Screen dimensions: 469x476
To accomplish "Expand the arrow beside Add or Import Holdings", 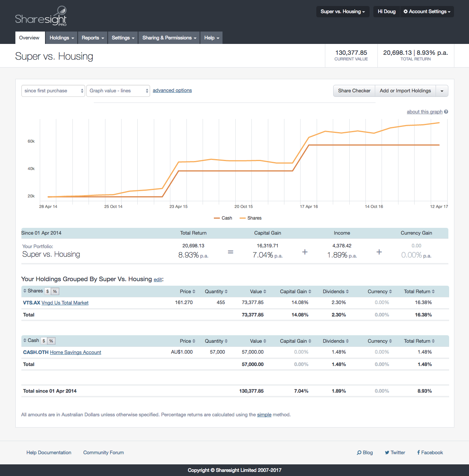I will point(442,90).
